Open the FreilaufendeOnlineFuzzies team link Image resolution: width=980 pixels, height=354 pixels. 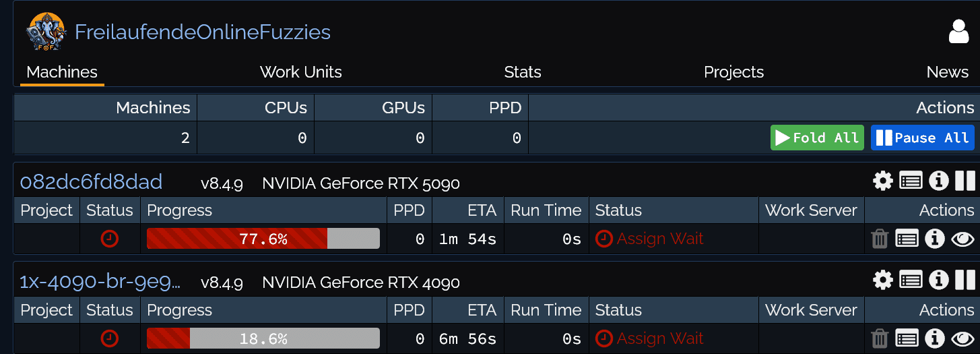point(203,32)
